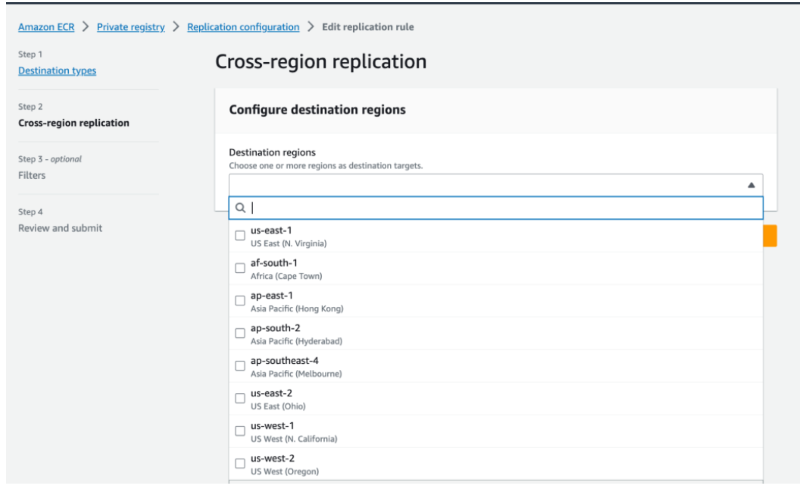Screen dimensions: 800x486
Task: Type in the region search field
Action: click(x=500, y=208)
